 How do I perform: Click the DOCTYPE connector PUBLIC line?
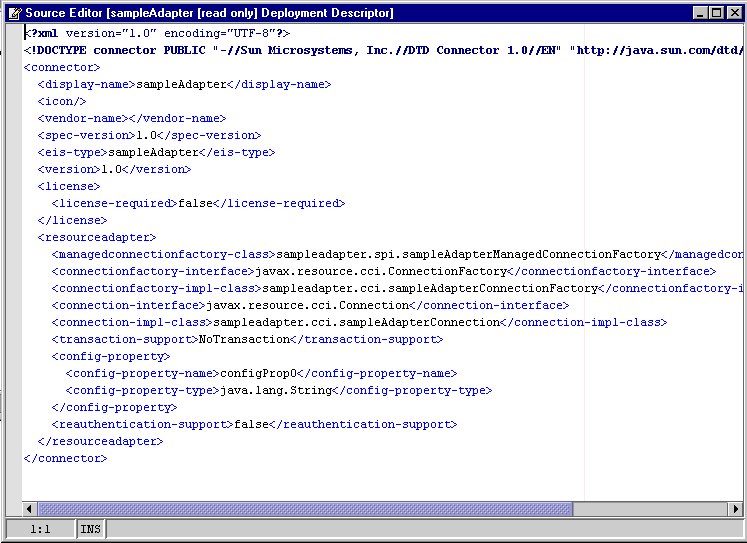point(384,50)
